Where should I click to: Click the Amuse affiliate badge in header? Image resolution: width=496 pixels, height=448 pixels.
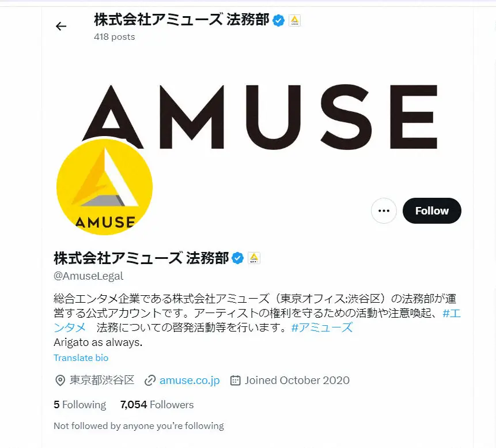pos(294,21)
